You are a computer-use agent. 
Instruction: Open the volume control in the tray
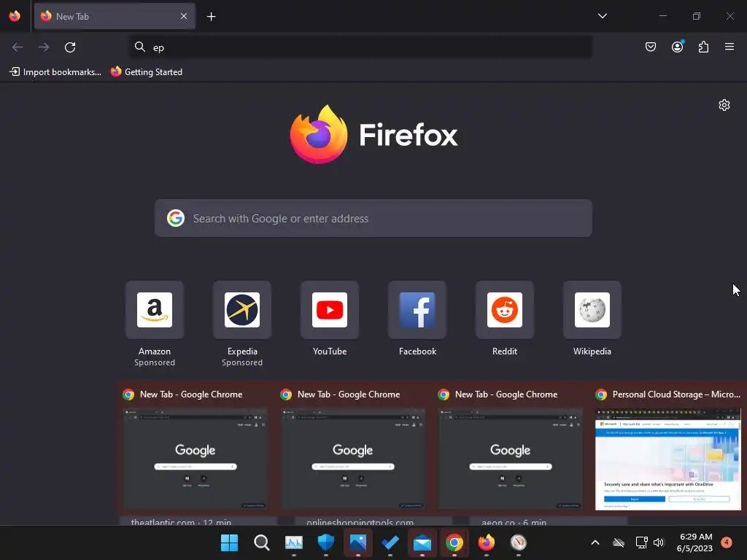659,542
